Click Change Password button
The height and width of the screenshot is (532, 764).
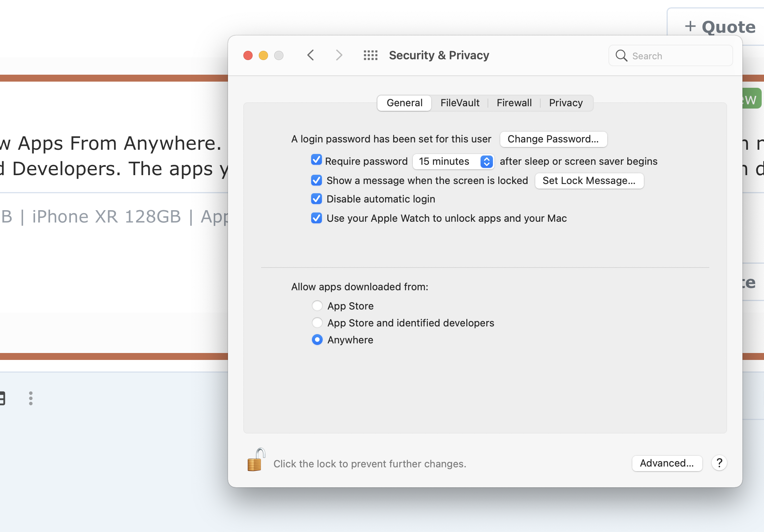(552, 139)
